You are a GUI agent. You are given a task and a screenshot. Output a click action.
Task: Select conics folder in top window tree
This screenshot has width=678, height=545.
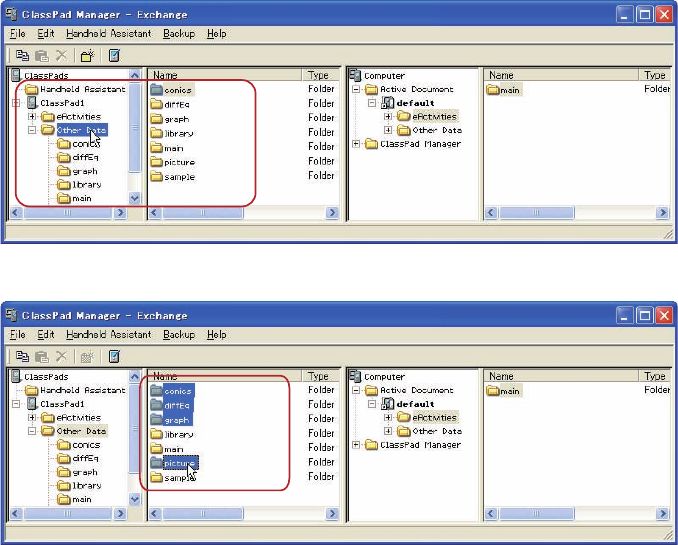tap(79, 144)
